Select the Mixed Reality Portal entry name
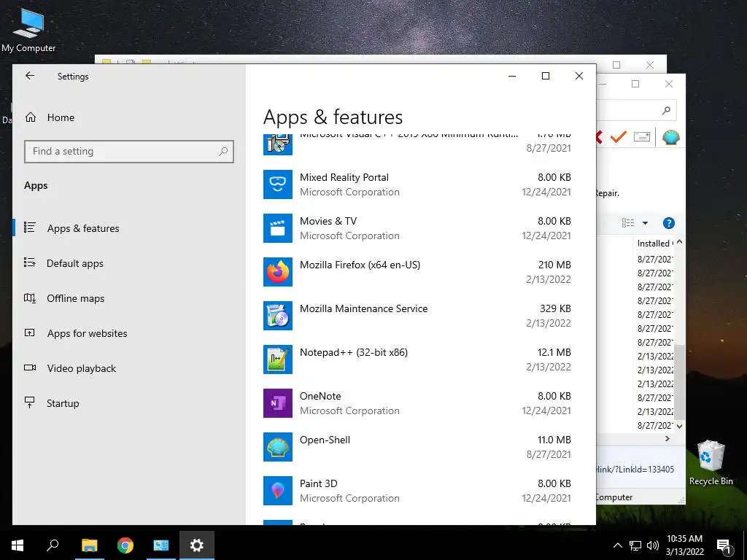747x560 pixels. point(344,177)
